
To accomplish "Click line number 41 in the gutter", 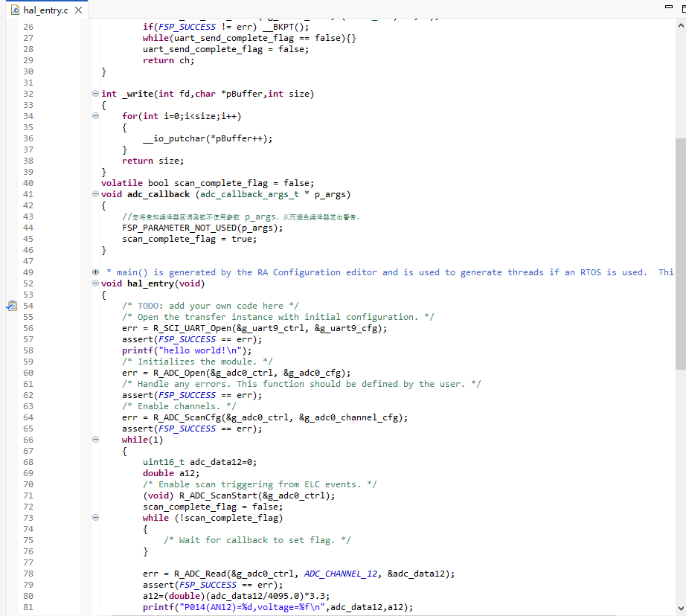I will pos(28,194).
